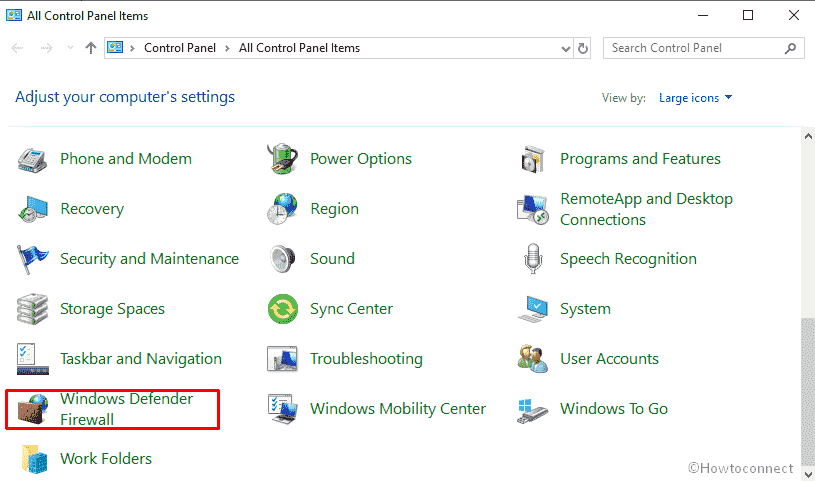
Task: Click the Forward navigation arrow
Action: [46, 48]
